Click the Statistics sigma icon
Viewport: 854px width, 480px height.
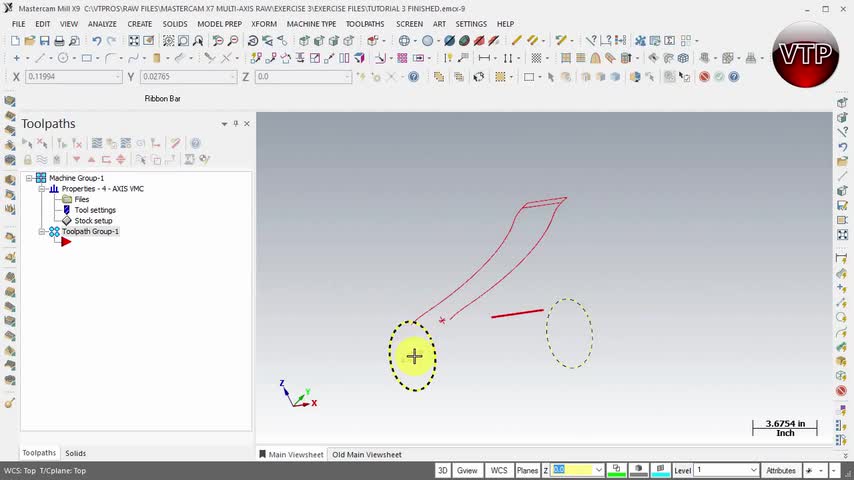pos(670,41)
